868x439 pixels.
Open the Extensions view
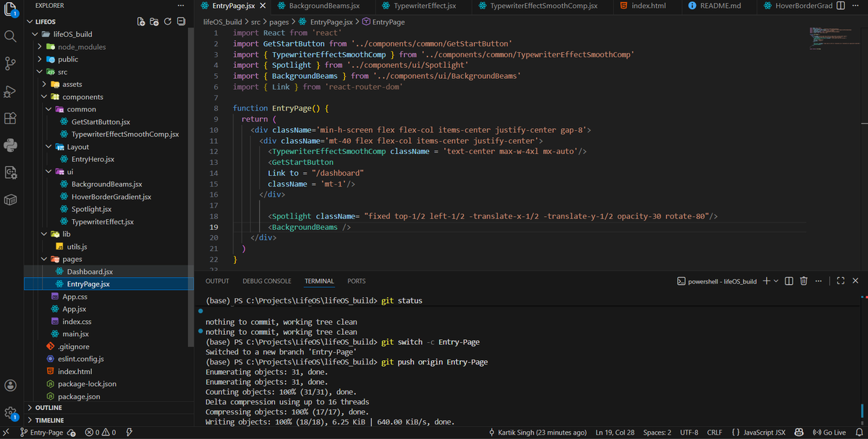10,118
